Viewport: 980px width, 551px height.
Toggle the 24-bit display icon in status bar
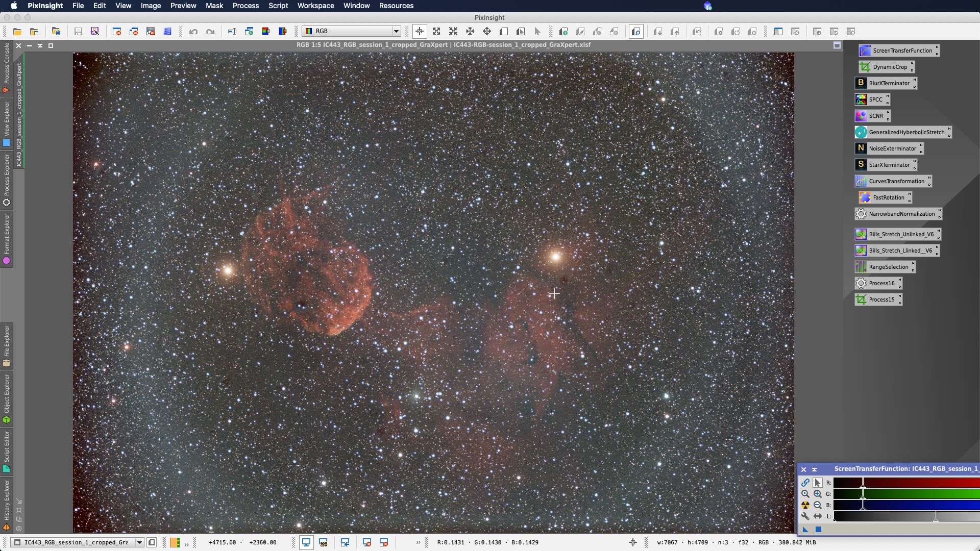click(x=323, y=542)
